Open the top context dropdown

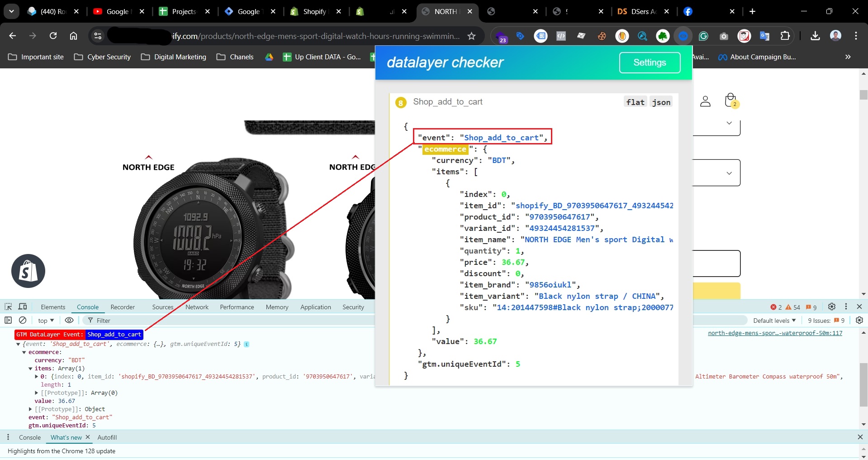pyautogui.click(x=46, y=321)
